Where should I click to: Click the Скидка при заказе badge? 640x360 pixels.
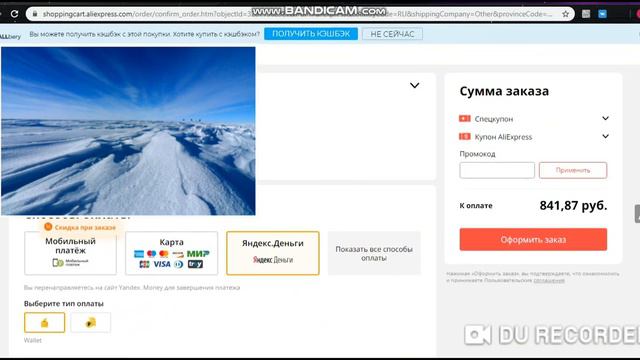(x=80, y=227)
